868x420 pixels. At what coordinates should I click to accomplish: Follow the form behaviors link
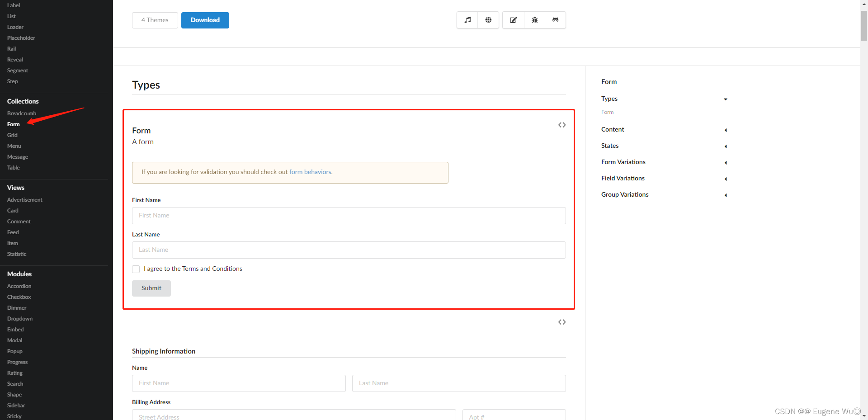[310, 172]
